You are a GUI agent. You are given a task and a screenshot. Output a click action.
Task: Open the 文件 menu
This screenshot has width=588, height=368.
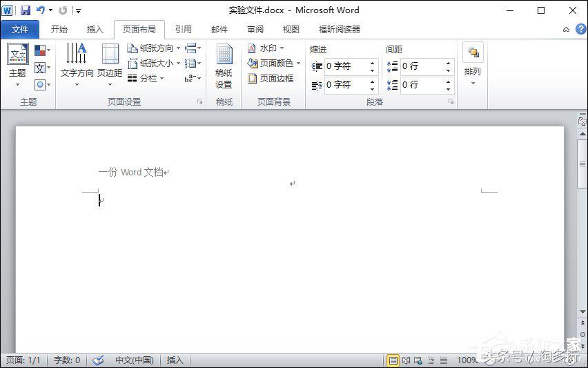pos(19,29)
